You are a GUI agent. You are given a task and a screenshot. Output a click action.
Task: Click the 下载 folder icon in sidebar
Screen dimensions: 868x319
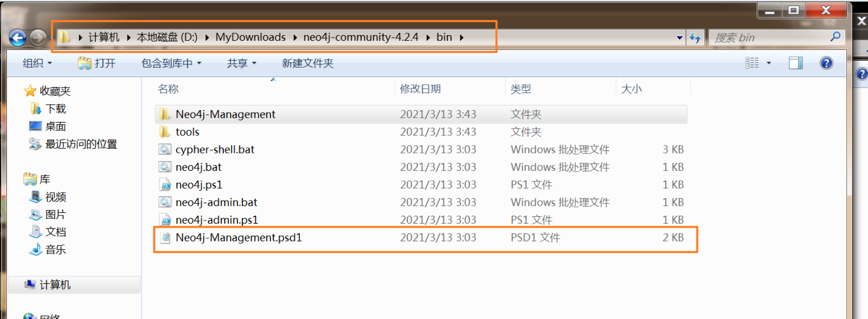point(36,108)
